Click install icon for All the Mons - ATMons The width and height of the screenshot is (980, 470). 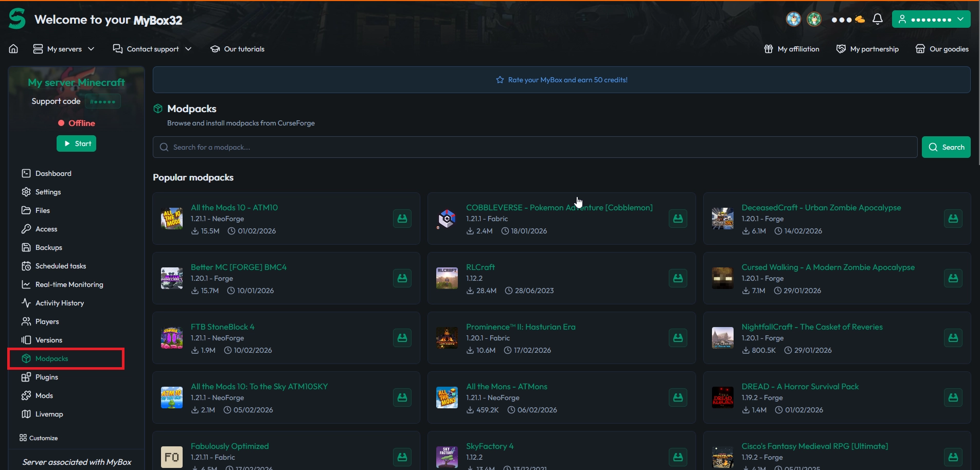(x=678, y=397)
